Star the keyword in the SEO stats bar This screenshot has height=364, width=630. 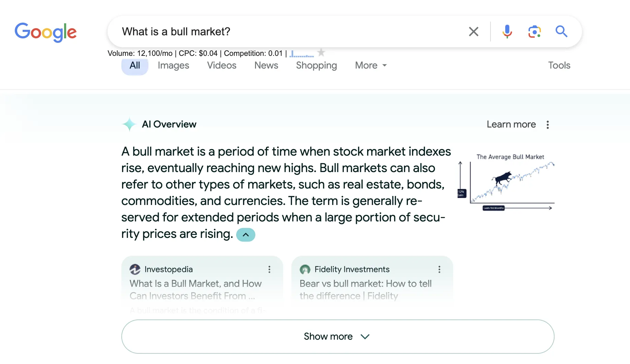[x=321, y=52]
